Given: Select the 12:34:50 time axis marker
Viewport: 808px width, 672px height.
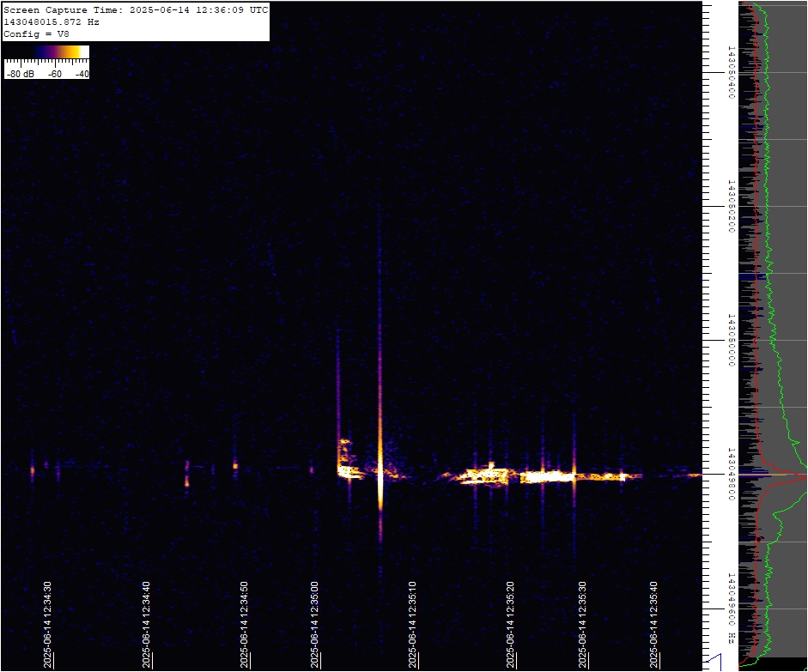Looking at the screenshot, I should 244,625.
